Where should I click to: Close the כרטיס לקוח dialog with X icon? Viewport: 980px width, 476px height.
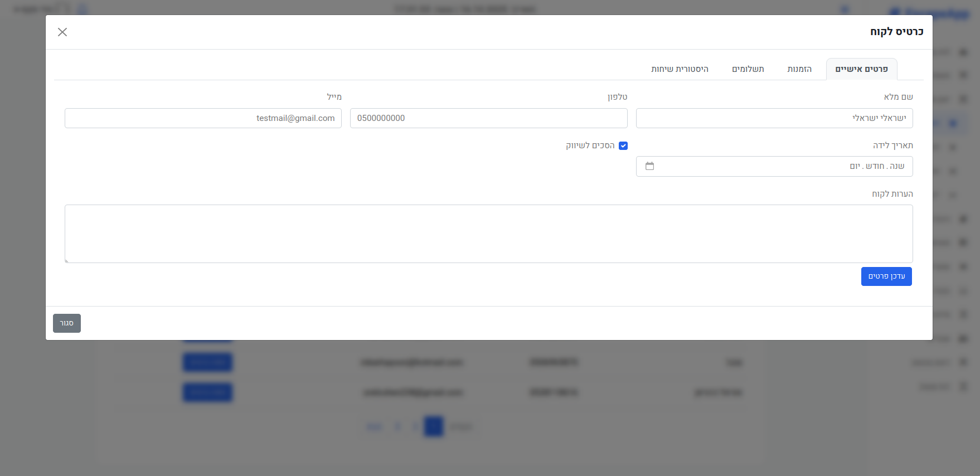(62, 32)
